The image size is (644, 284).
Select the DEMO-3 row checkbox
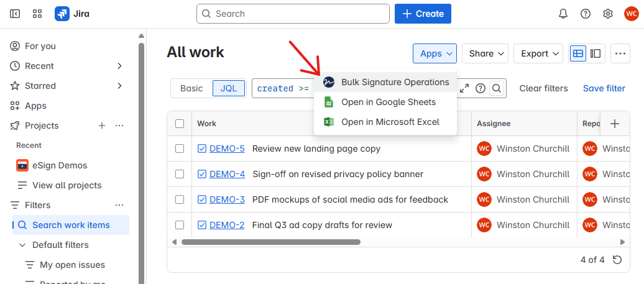click(x=180, y=199)
